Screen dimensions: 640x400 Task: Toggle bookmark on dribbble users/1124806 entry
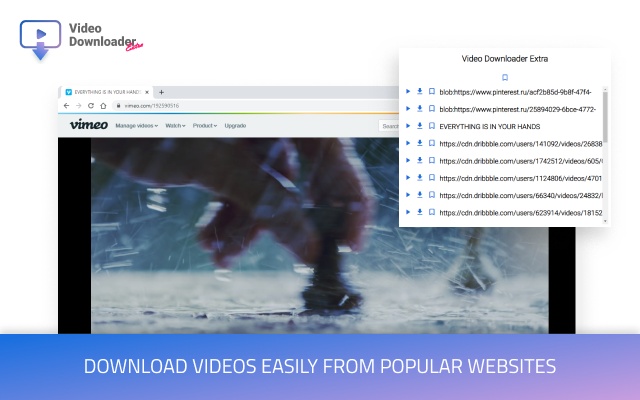432,178
